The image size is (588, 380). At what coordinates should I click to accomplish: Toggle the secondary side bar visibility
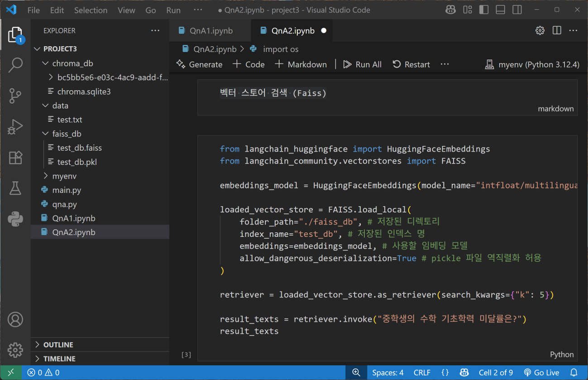pos(517,10)
